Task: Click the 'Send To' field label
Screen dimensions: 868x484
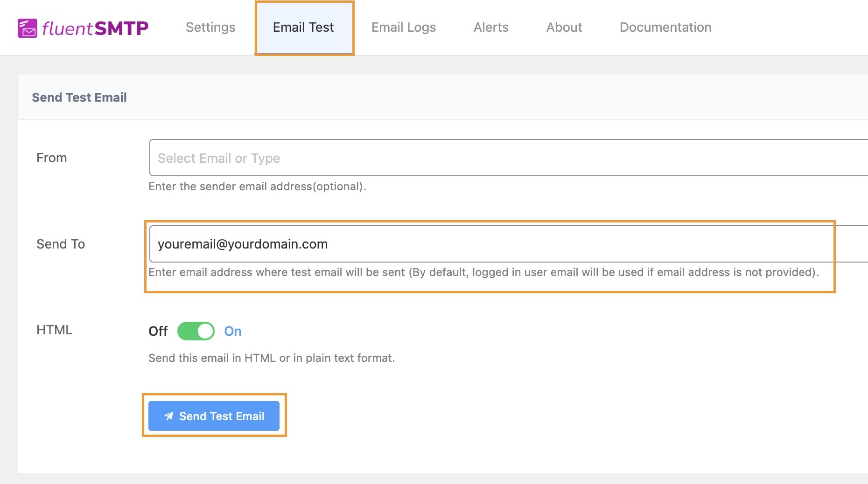Action: pyautogui.click(x=61, y=244)
